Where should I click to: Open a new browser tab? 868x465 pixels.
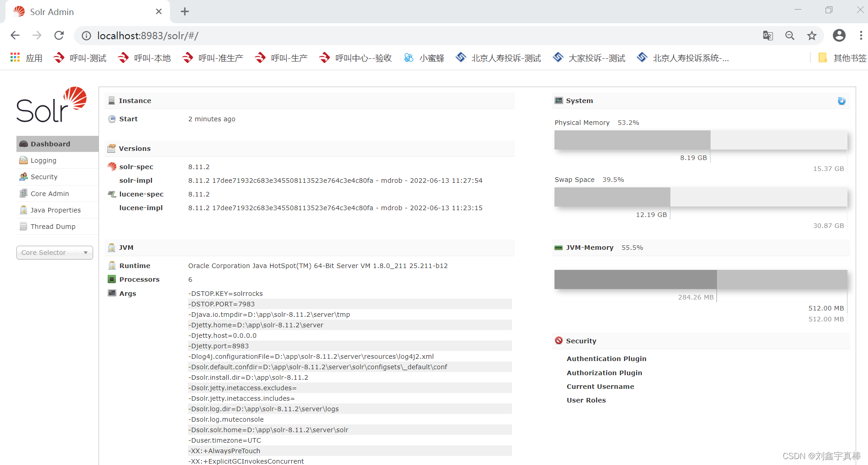(x=185, y=12)
